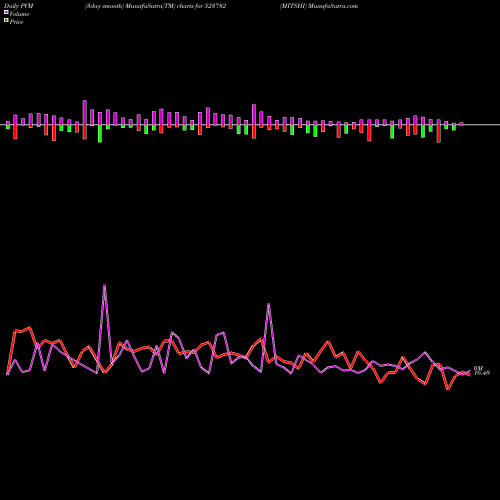Click the '(MITSHI) MunafaSutra.com' text
Viewport: 500px width, 500px height.
point(319,6)
